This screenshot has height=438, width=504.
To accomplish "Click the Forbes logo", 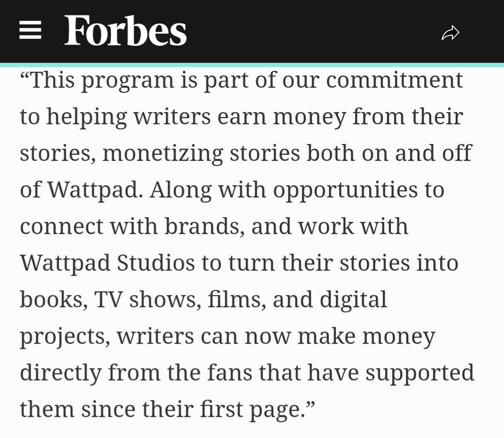I will 125,31.
